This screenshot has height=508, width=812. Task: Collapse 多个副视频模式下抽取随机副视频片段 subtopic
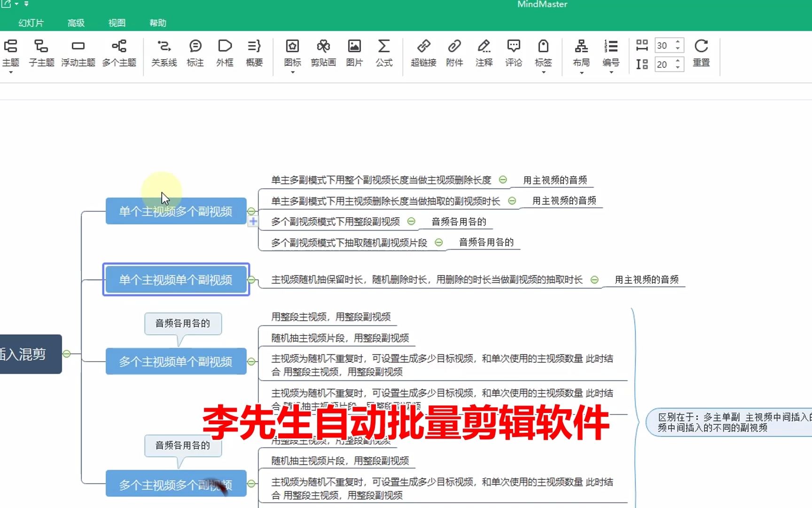(x=438, y=242)
